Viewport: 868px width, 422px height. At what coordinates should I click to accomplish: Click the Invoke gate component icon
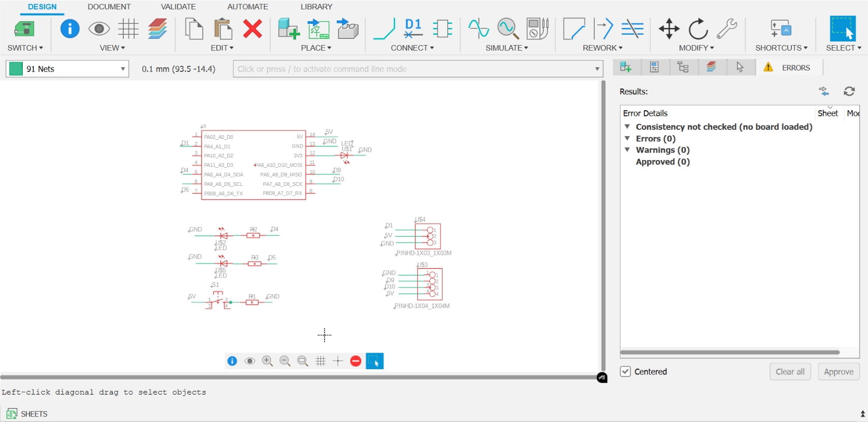(x=443, y=29)
